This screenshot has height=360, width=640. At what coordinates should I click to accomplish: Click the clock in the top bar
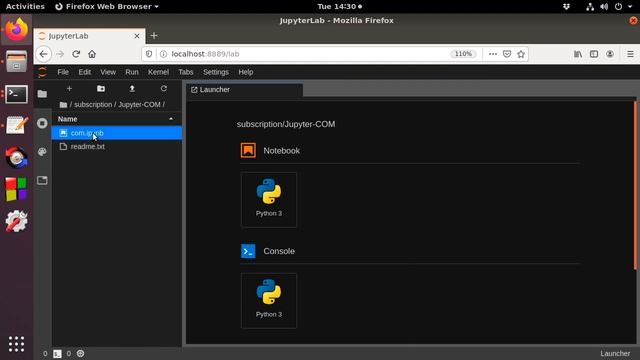(x=340, y=7)
